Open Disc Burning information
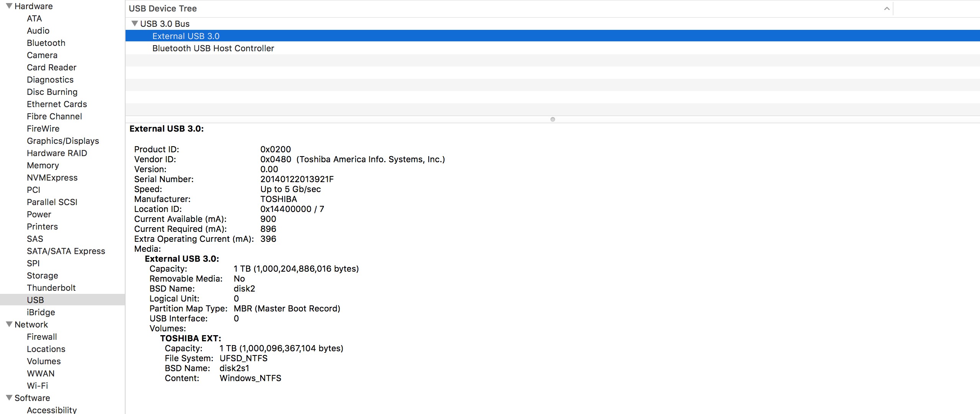This screenshot has height=414, width=980. pos(52,92)
